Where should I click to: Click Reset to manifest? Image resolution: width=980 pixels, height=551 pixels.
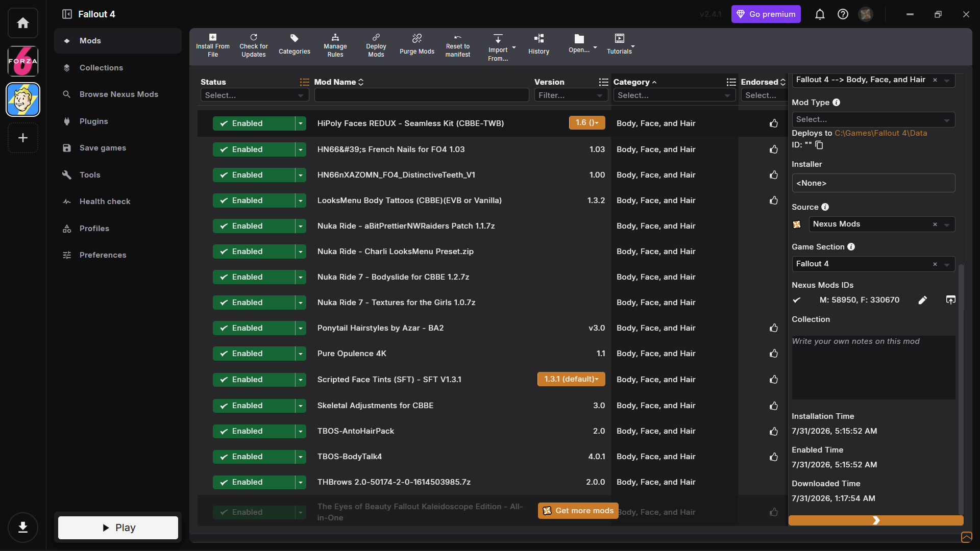point(458,46)
